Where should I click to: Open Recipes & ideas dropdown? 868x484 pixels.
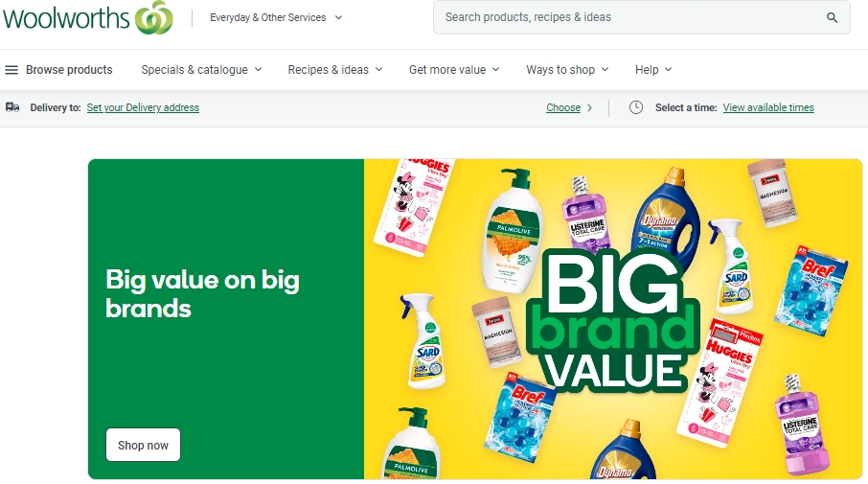(x=335, y=70)
